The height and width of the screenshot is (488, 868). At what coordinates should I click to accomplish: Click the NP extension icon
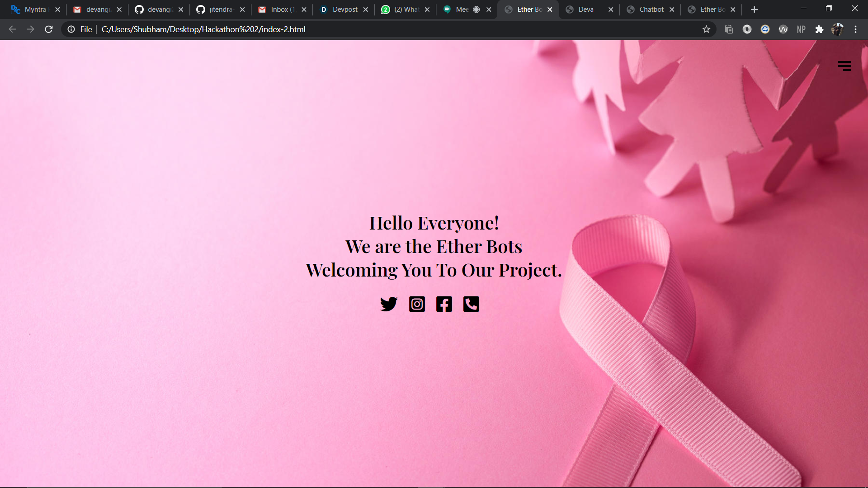[x=801, y=29]
